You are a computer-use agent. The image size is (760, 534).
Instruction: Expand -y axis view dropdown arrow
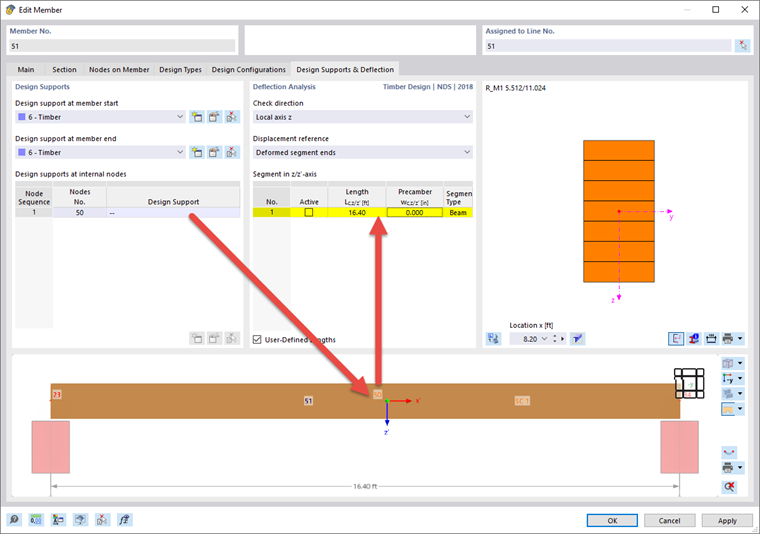tap(740, 378)
